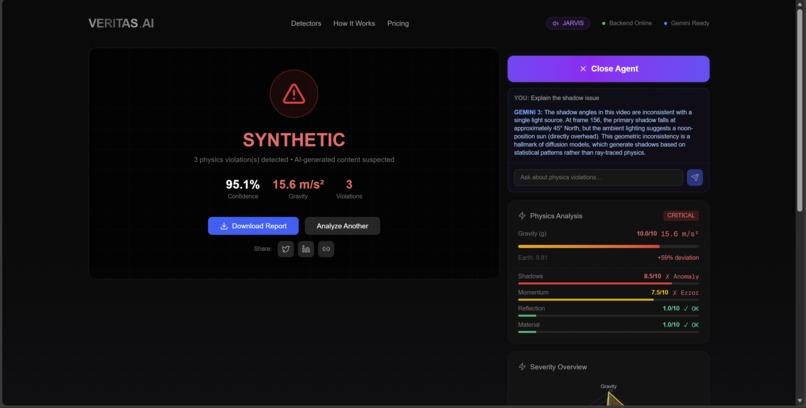The height and width of the screenshot is (408, 806).
Task: Click the Backend Online status indicator
Action: pos(627,23)
